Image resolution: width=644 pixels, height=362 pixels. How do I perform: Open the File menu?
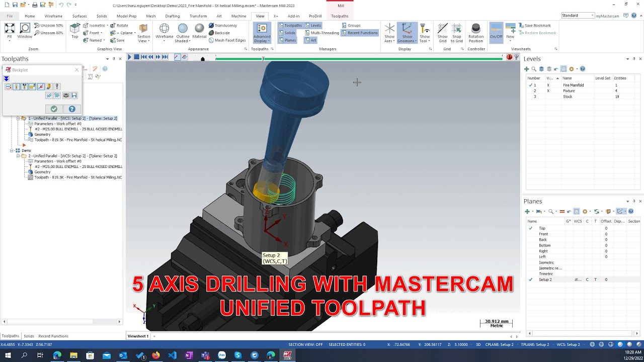(10, 16)
